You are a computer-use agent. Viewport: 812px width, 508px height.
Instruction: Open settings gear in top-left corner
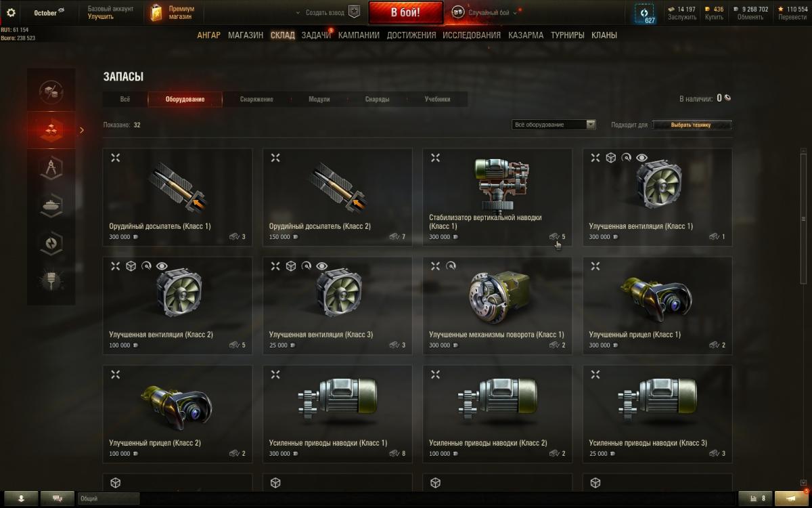tap(11, 12)
